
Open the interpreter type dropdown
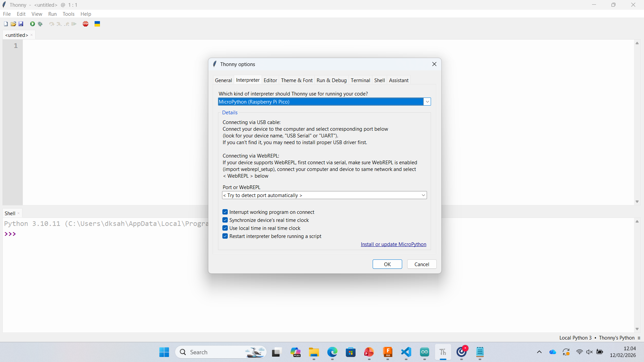[x=427, y=102]
